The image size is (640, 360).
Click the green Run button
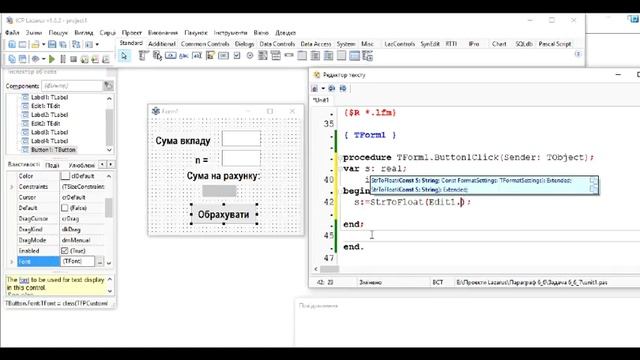point(52,59)
